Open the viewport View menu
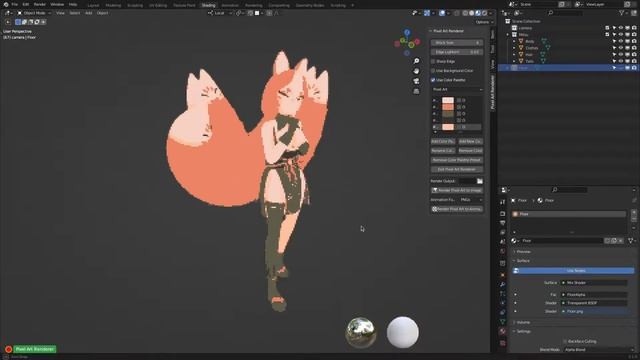Screen dimensions: 640x360 coord(60,13)
